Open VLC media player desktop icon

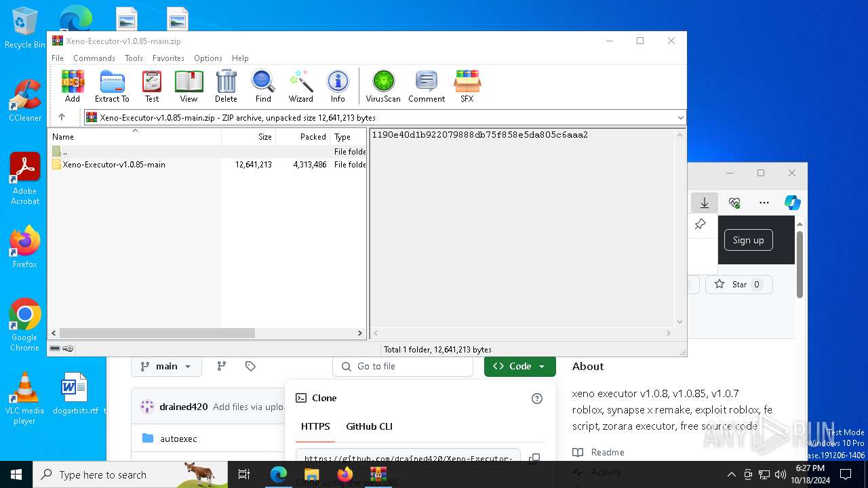coord(25,399)
